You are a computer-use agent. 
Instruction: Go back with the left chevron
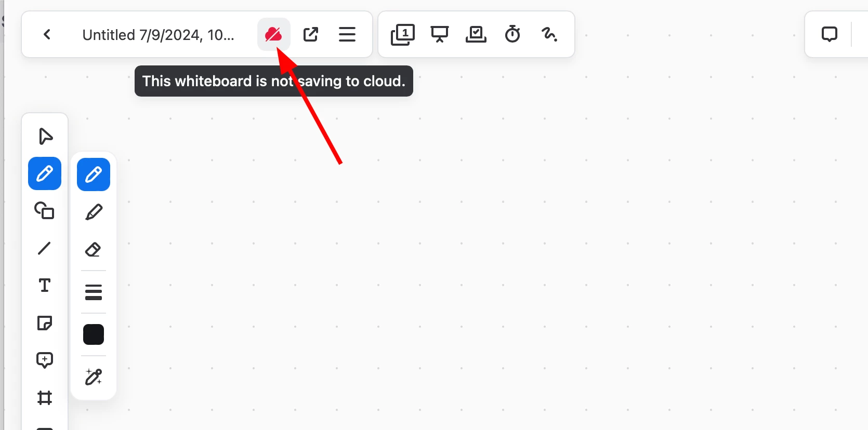(47, 34)
